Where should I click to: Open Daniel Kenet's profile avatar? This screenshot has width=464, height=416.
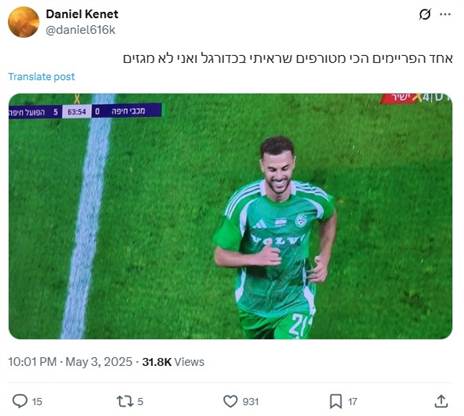tap(23, 22)
